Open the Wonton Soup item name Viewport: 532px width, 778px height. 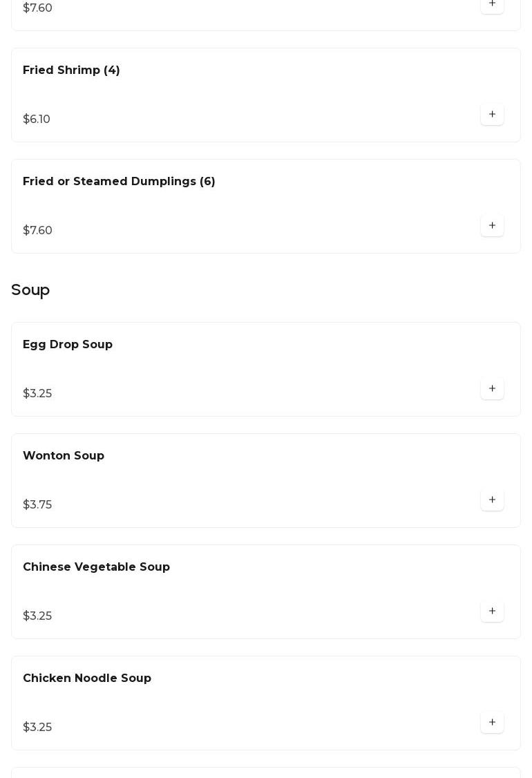[64, 455]
